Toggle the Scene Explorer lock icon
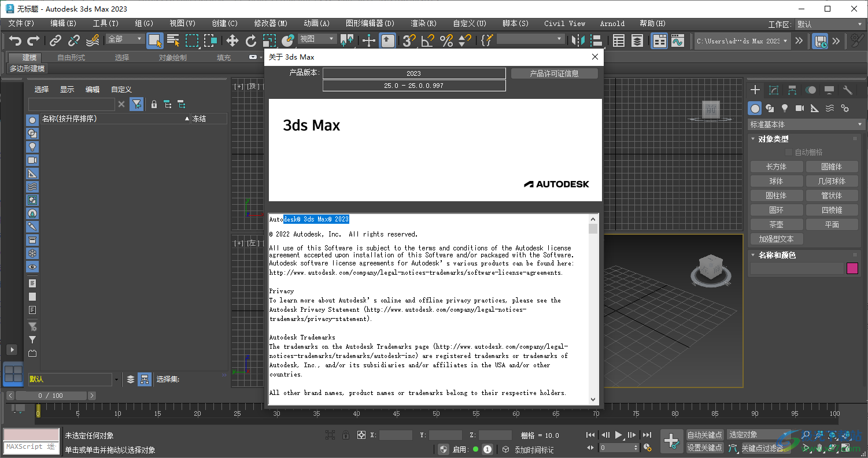868x458 pixels. pos(154,105)
